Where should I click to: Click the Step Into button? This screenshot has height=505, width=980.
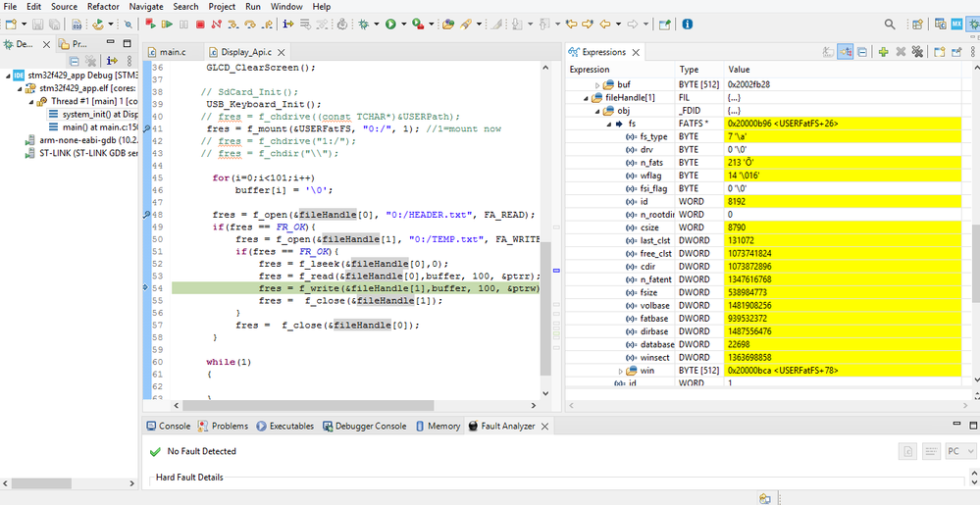pyautogui.click(x=232, y=25)
